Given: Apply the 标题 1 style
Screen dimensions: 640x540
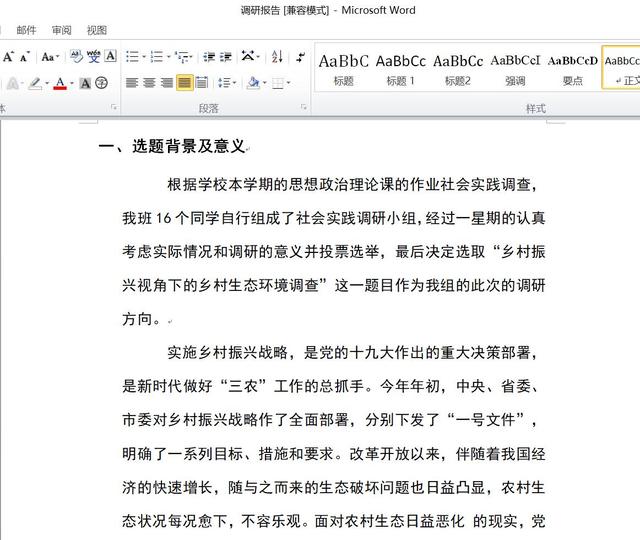Looking at the screenshot, I should [x=400, y=69].
